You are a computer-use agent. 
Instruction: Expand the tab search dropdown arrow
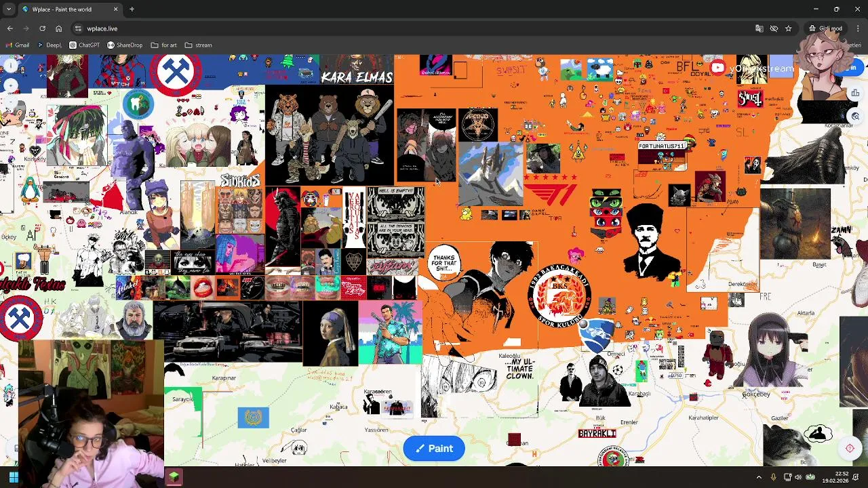coord(9,9)
